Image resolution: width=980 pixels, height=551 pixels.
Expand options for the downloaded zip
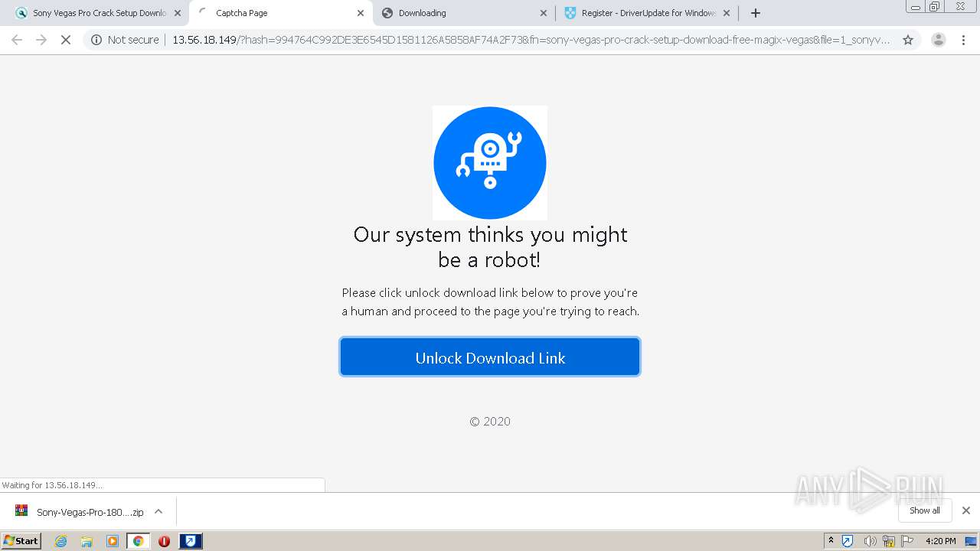[158, 512]
